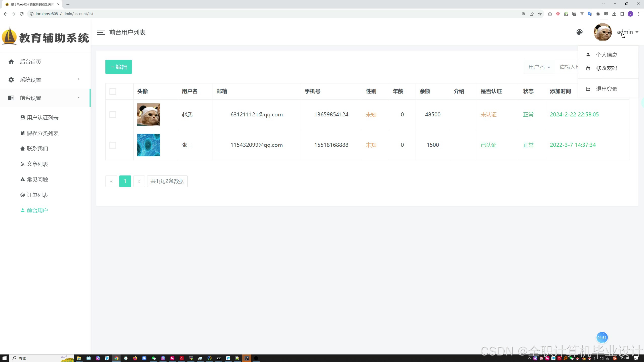The width and height of the screenshot is (644, 362).
Task: Toggle the select-all header checkbox
Action: tap(113, 92)
